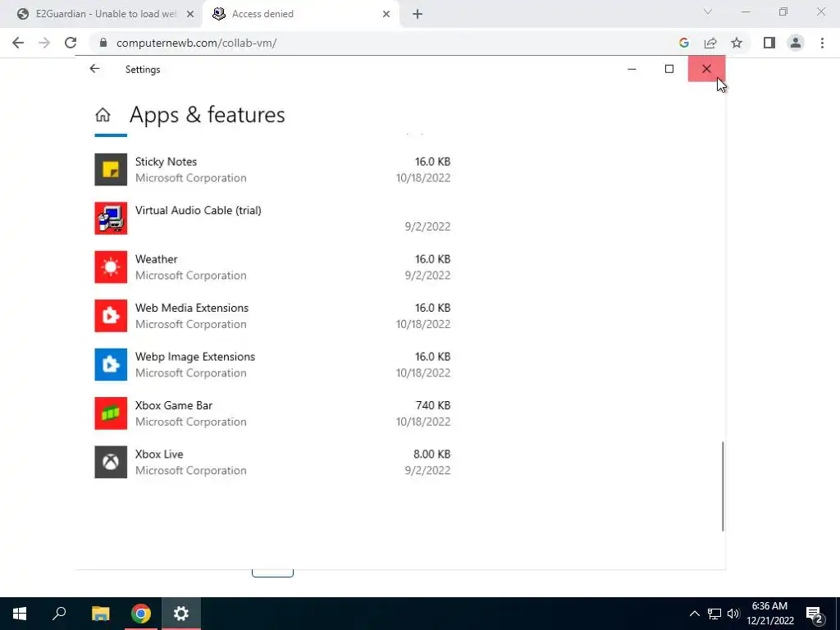Close the E2Guardian tab

[x=190, y=15]
